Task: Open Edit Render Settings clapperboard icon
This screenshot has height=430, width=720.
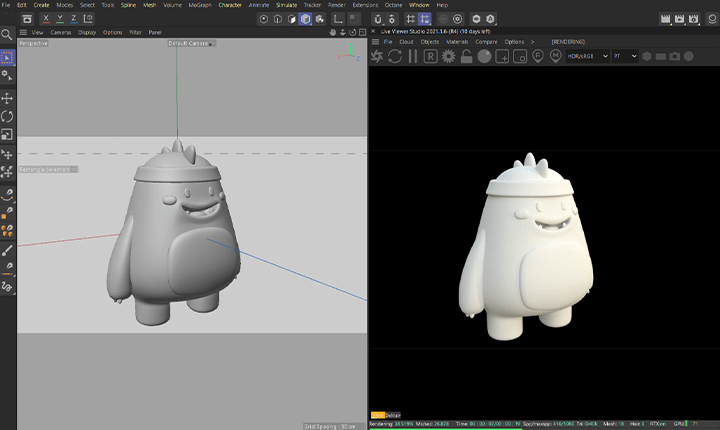Action: click(693, 19)
